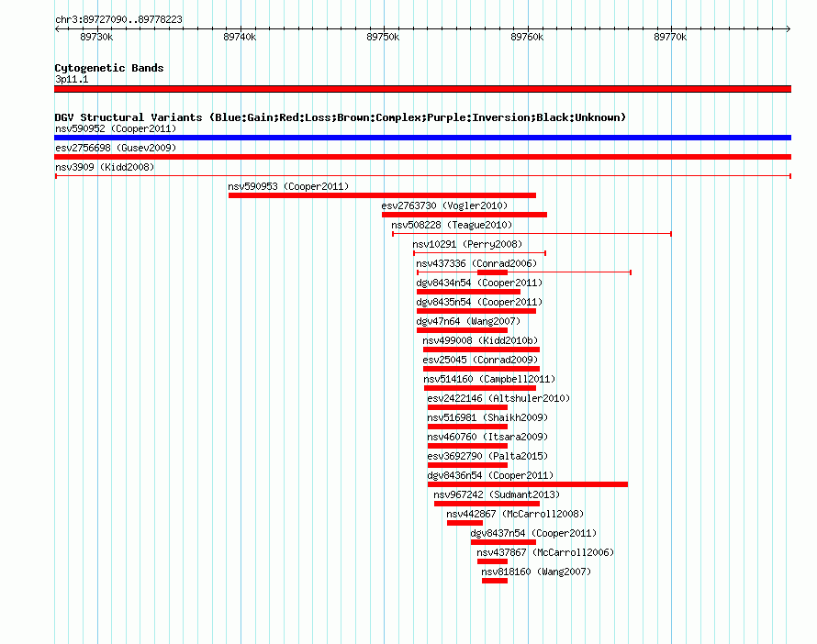The image size is (817, 644).
Task: Click esv25045 (Conrad2009) label
Action: coord(480,360)
